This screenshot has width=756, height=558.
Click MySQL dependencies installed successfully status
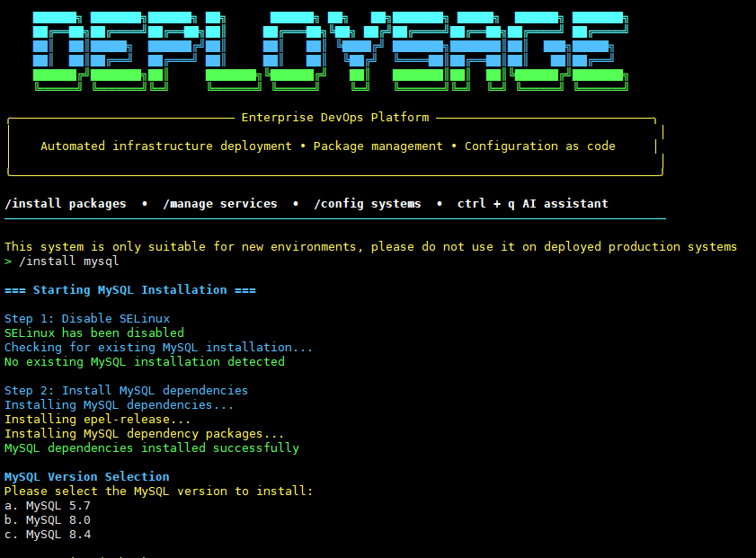pyautogui.click(x=153, y=447)
